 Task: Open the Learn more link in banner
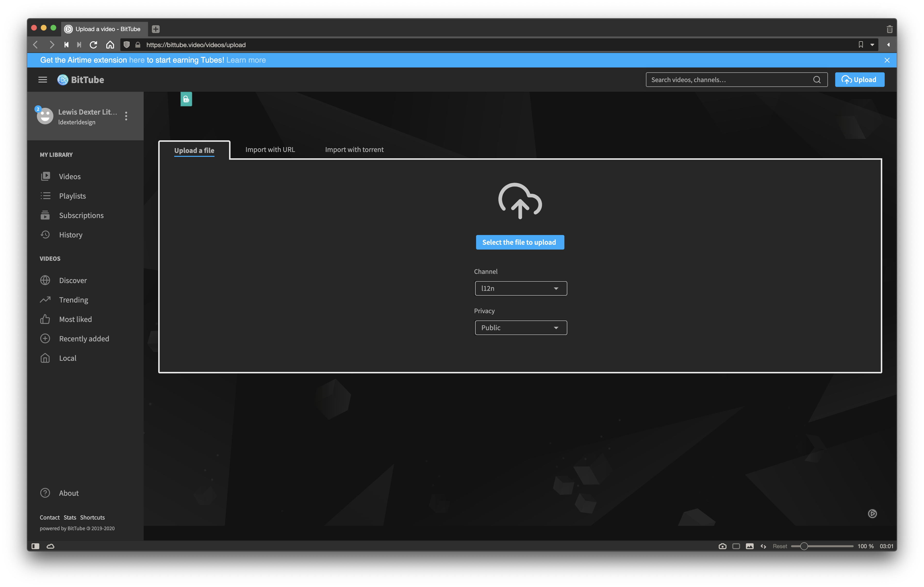click(x=246, y=60)
